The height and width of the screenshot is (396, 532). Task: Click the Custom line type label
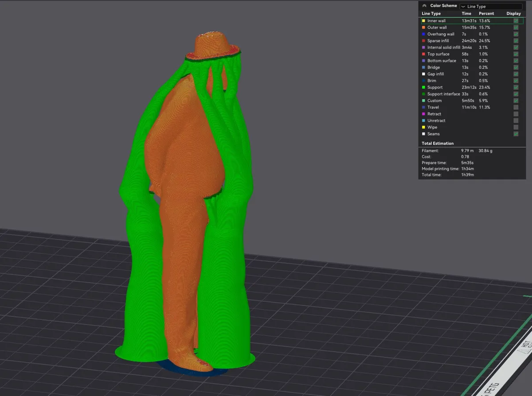point(434,101)
